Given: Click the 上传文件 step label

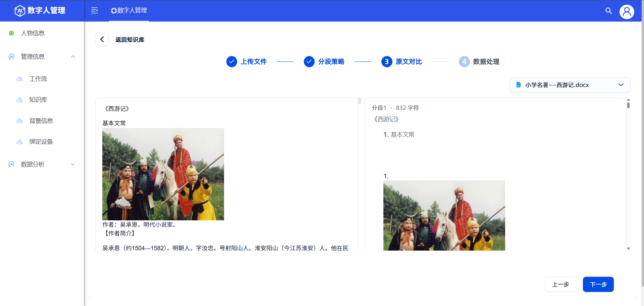Looking at the screenshot, I should tap(254, 62).
